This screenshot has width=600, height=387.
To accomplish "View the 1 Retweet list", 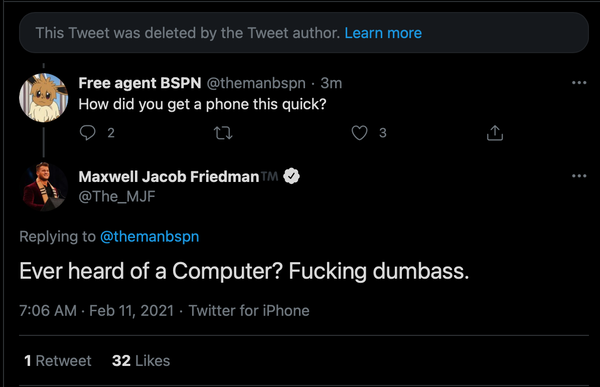I will 58,361.
